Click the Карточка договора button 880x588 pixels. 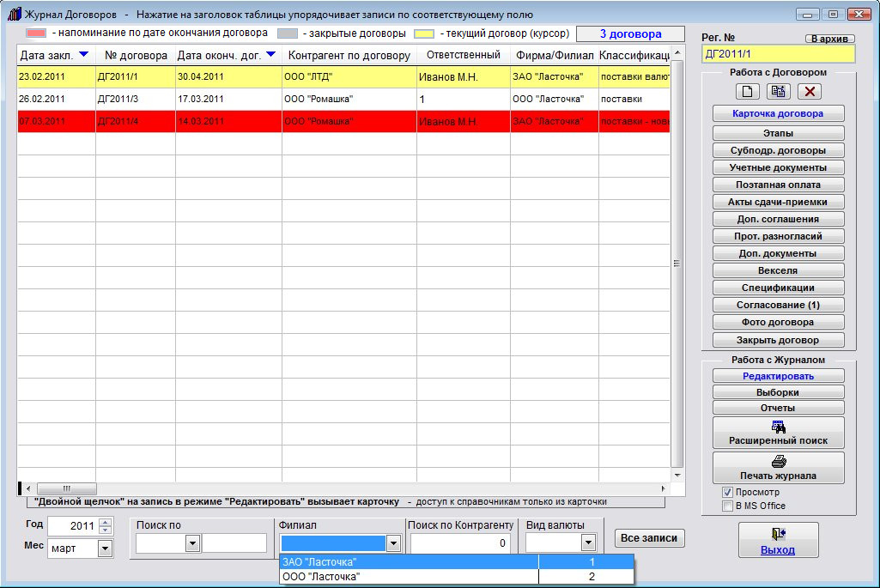coord(778,113)
